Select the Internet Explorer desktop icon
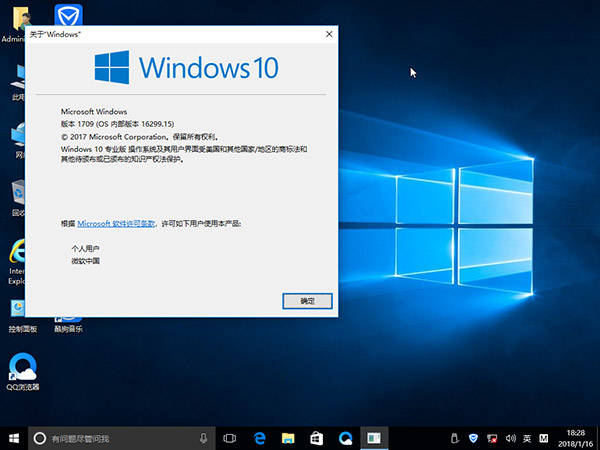The height and width of the screenshot is (450, 600). tap(16, 262)
